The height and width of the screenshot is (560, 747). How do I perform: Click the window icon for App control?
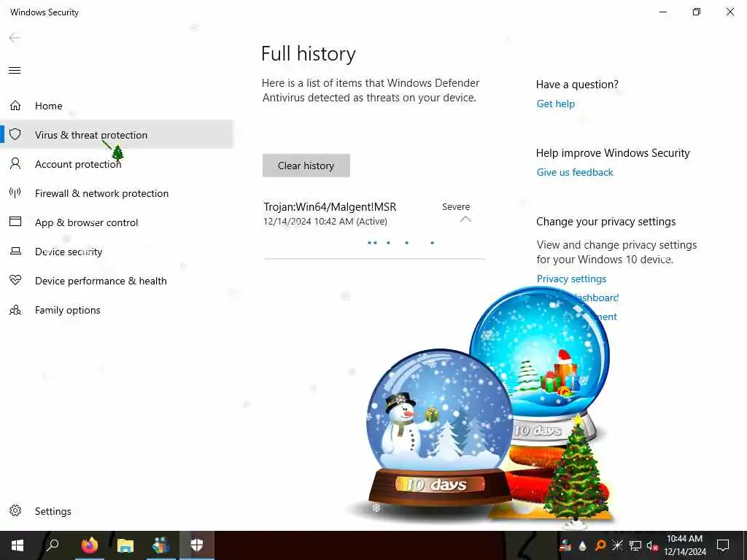[15, 222]
